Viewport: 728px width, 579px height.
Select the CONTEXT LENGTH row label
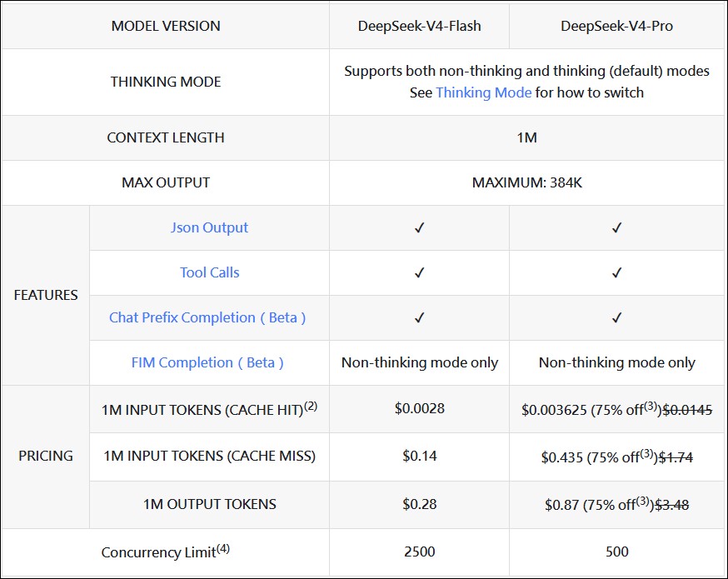(166, 138)
